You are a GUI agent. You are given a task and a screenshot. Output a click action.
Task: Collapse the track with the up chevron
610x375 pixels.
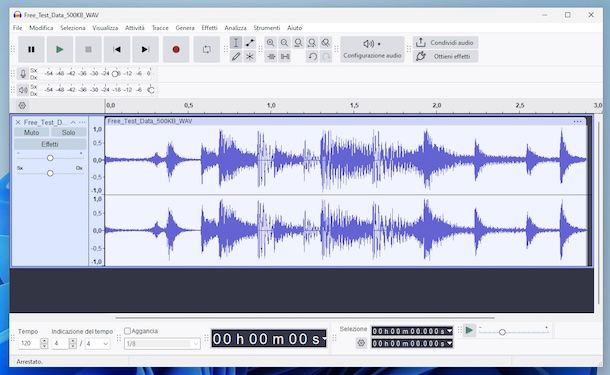[73, 122]
